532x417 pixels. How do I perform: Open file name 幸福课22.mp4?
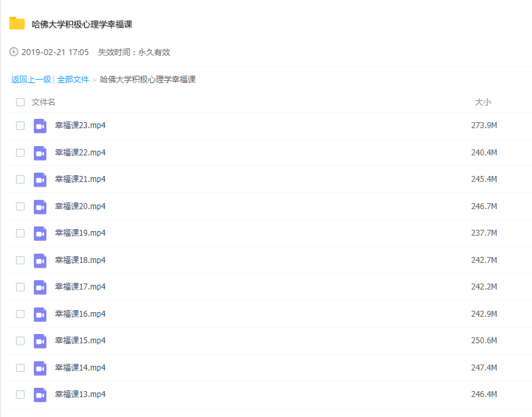click(80, 152)
